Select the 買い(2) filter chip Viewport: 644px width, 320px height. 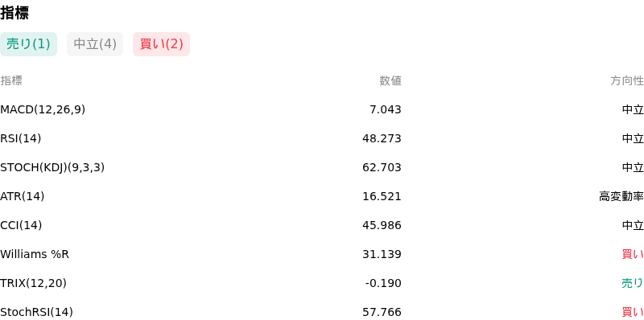pos(162,44)
